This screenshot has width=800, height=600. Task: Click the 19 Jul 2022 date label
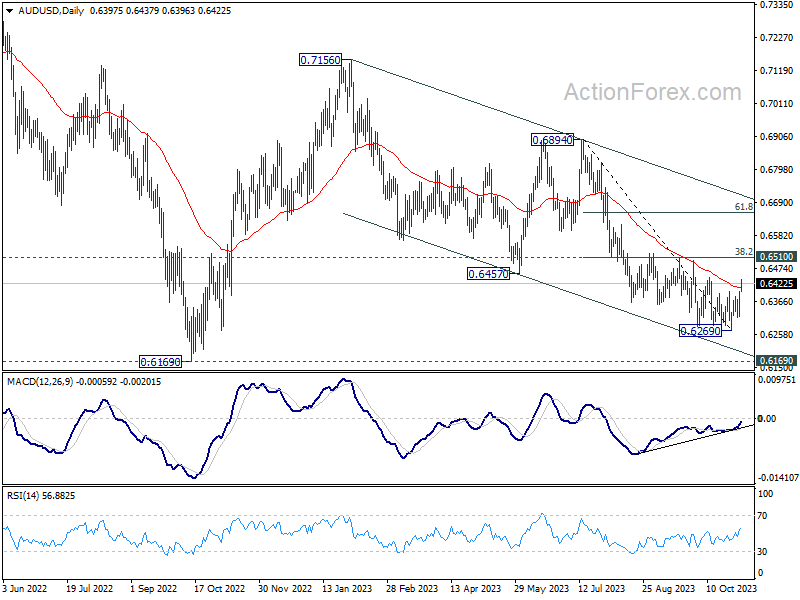[90, 589]
